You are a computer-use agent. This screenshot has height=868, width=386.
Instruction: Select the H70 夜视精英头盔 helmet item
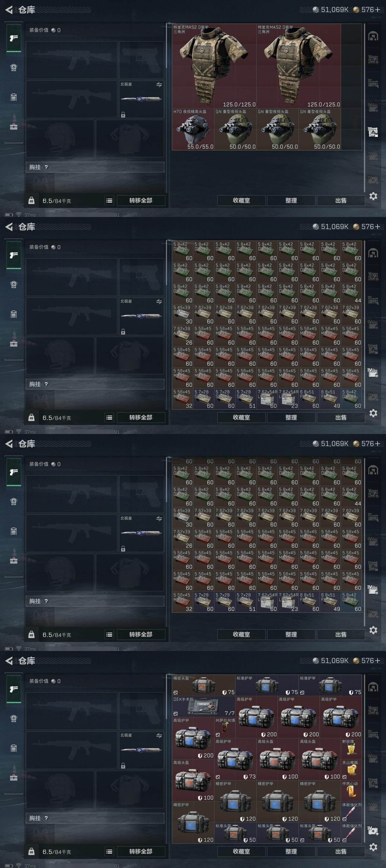point(193,129)
